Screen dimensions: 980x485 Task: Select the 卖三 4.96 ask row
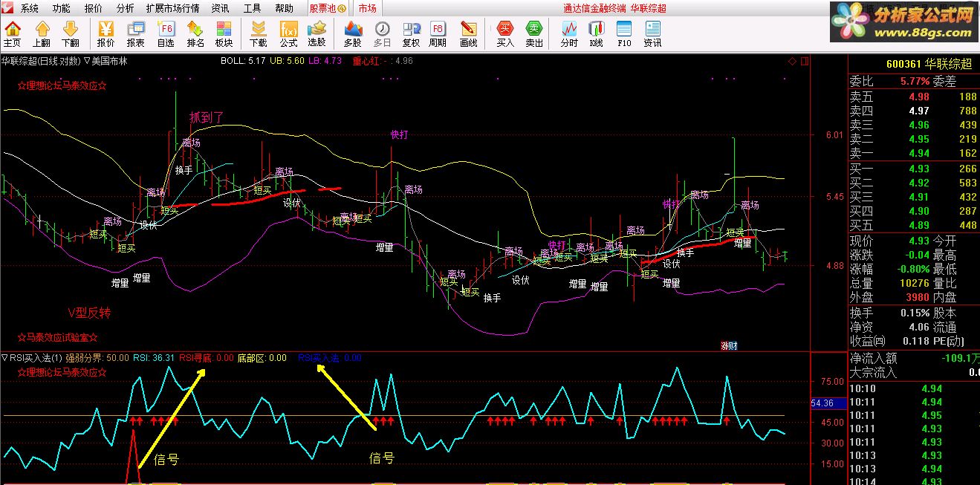914,125
